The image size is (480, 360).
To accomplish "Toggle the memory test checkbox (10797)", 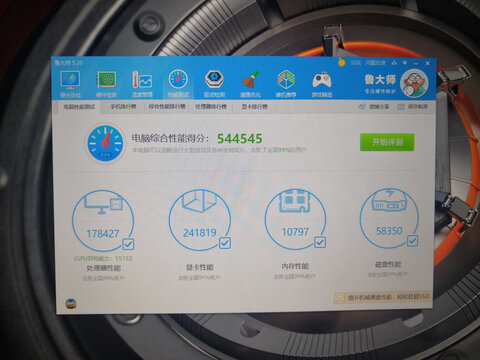I will [x=320, y=242].
